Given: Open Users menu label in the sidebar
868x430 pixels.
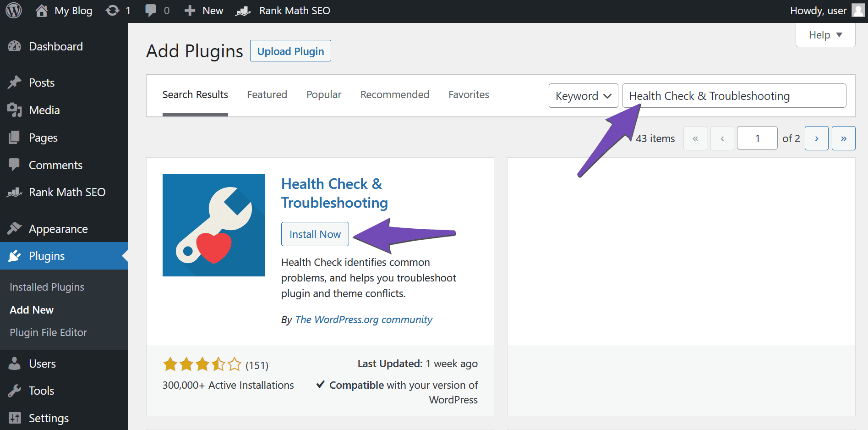Looking at the screenshot, I should click(x=42, y=364).
